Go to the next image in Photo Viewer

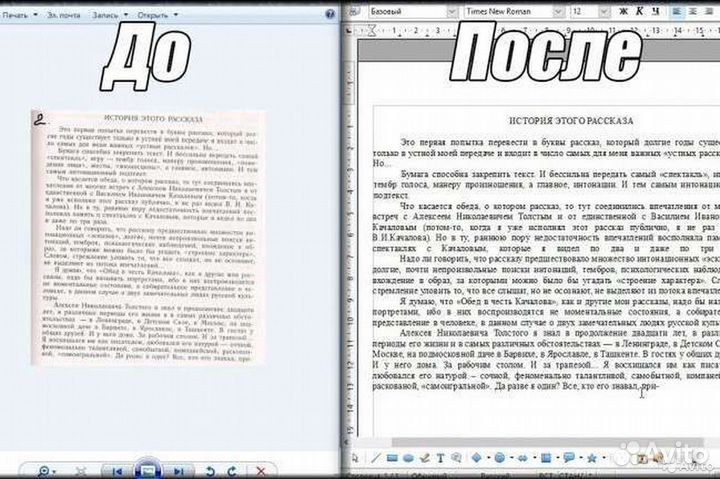click(x=179, y=472)
